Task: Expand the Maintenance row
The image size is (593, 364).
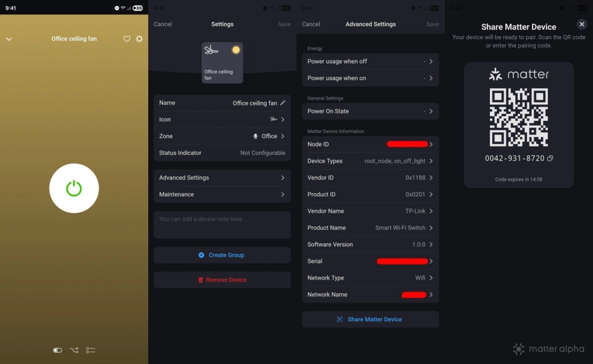Action: (222, 194)
